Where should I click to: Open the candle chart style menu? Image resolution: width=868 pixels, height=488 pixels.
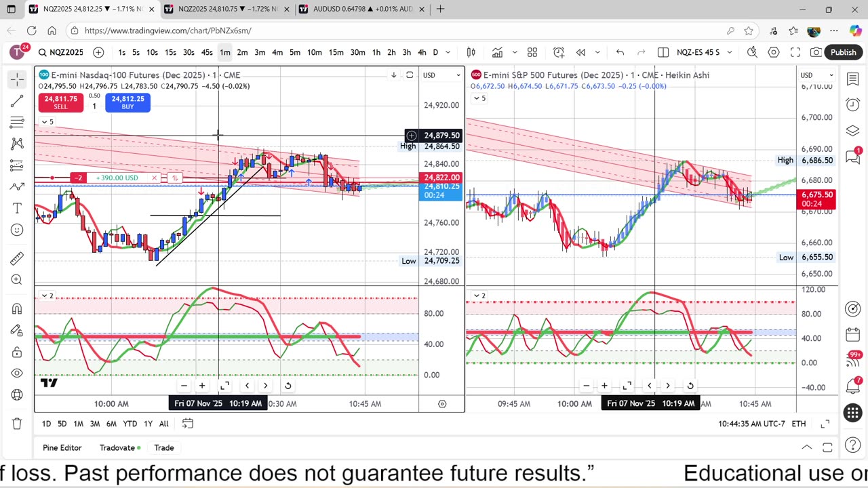(x=471, y=52)
